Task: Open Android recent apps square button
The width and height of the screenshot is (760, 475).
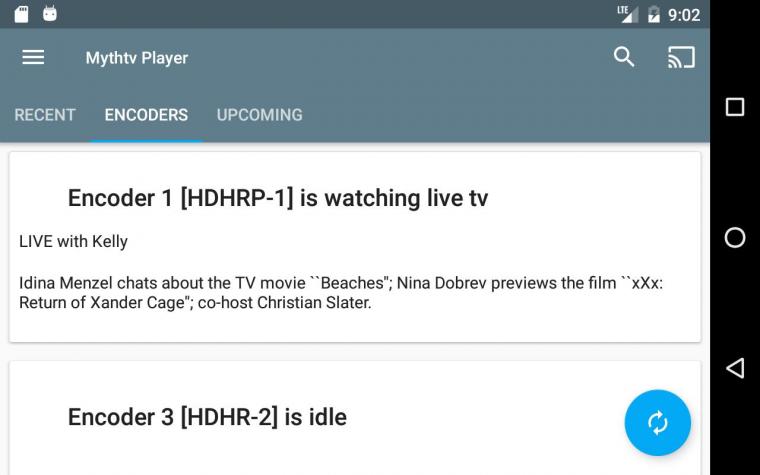Action: coord(735,107)
